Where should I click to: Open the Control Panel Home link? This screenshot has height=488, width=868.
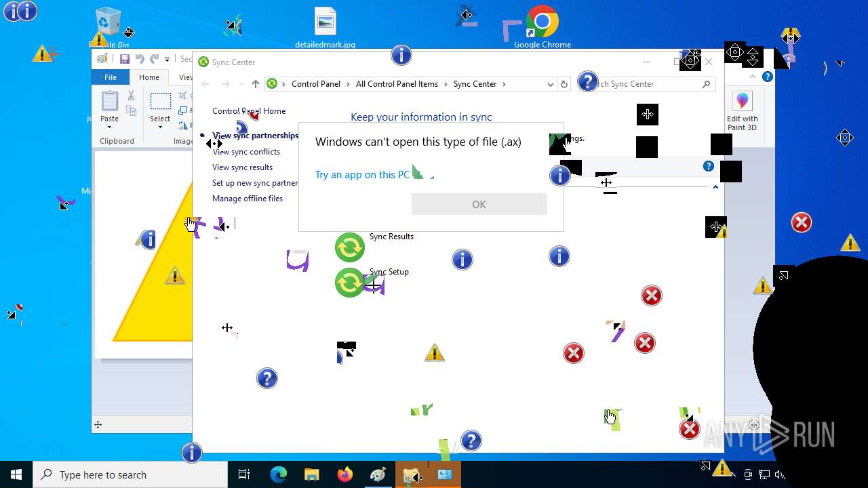click(x=249, y=111)
